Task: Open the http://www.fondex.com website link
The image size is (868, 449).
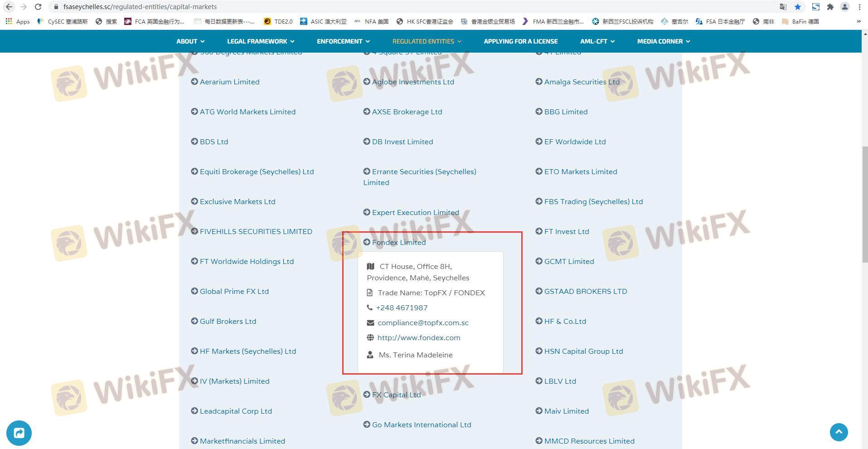Action: tap(418, 337)
